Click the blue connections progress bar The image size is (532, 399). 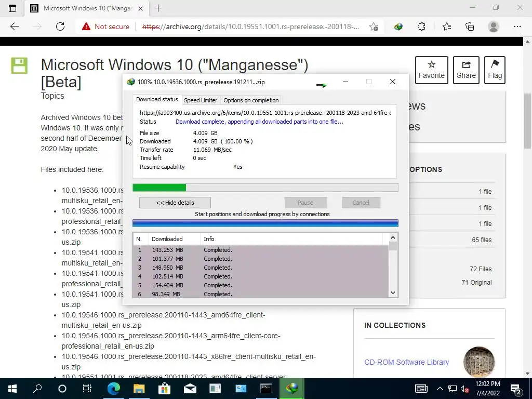(265, 223)
